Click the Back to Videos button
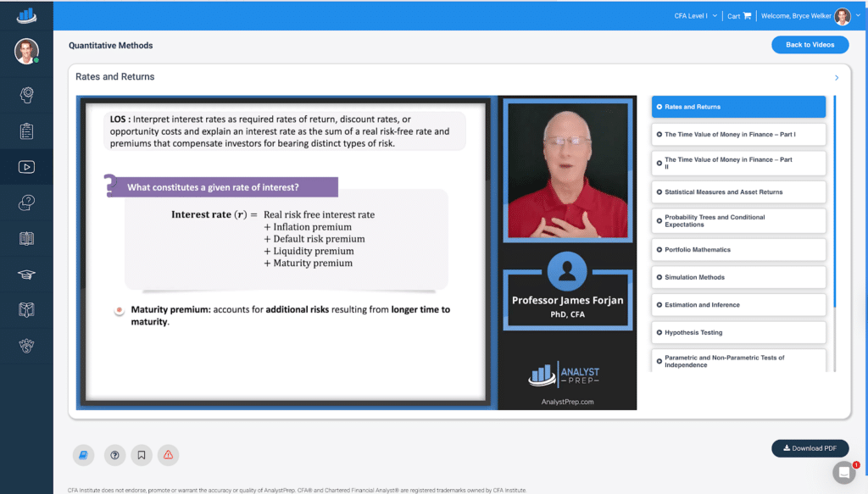The width and height of the screenshot is (868, 494). [810, 45]
